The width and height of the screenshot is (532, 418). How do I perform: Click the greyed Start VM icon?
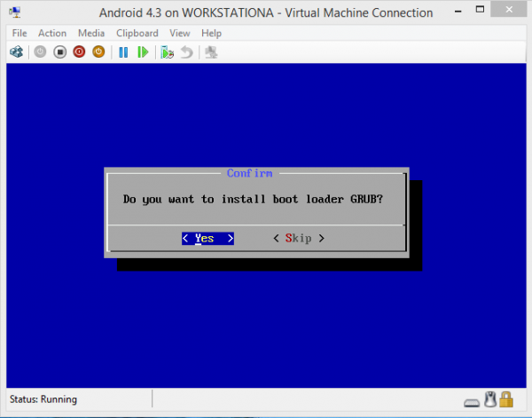pyautogui.click(x=40, y=52)
